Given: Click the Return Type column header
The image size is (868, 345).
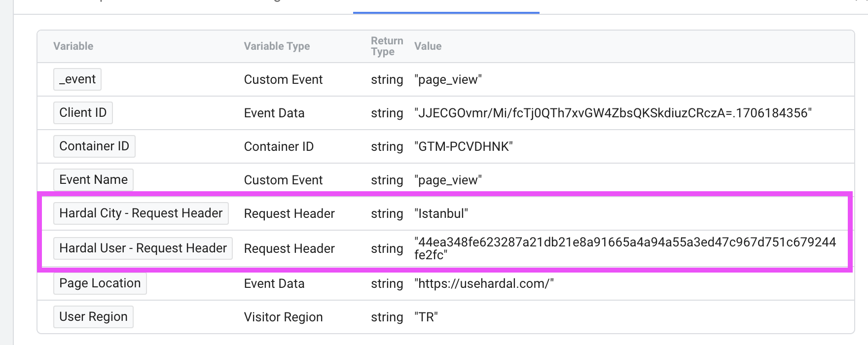Looking at the screenshot, I should (387, 46).
